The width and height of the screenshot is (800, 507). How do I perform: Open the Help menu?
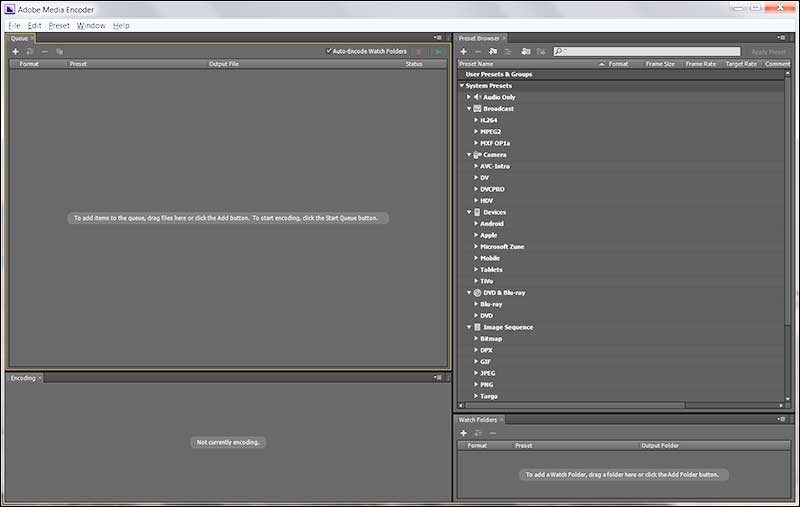[x=121, y=26]
